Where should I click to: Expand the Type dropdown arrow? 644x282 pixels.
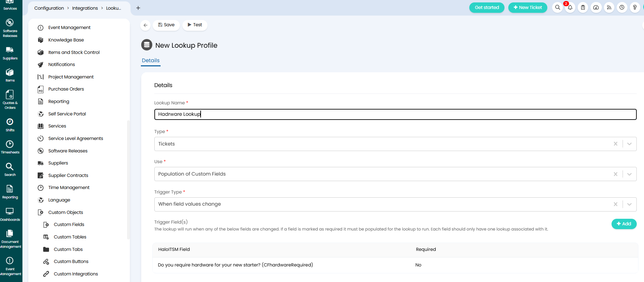coord(629,144)
